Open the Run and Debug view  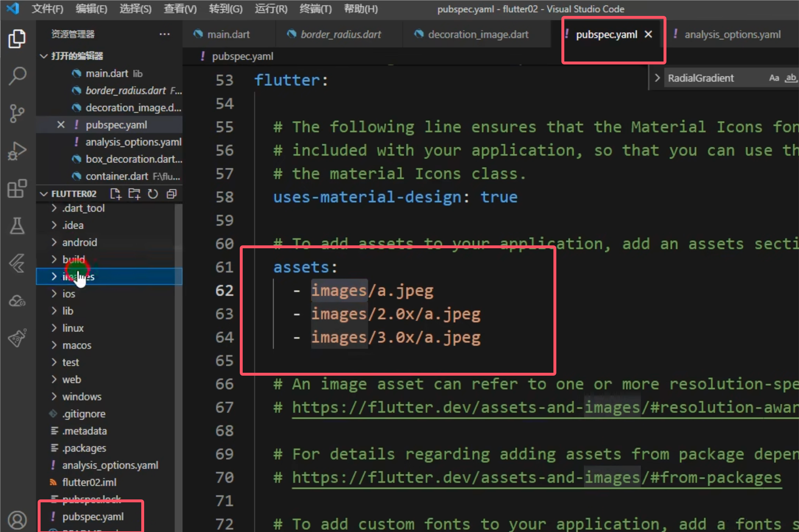(x=17, y=151)
